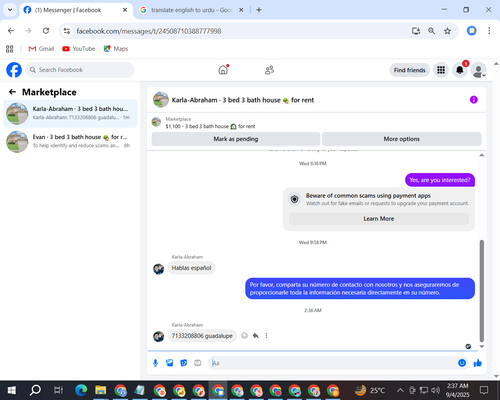
Task: Open the emoji picker in message box
Action: pyautogui.click(x=462, y=363)
